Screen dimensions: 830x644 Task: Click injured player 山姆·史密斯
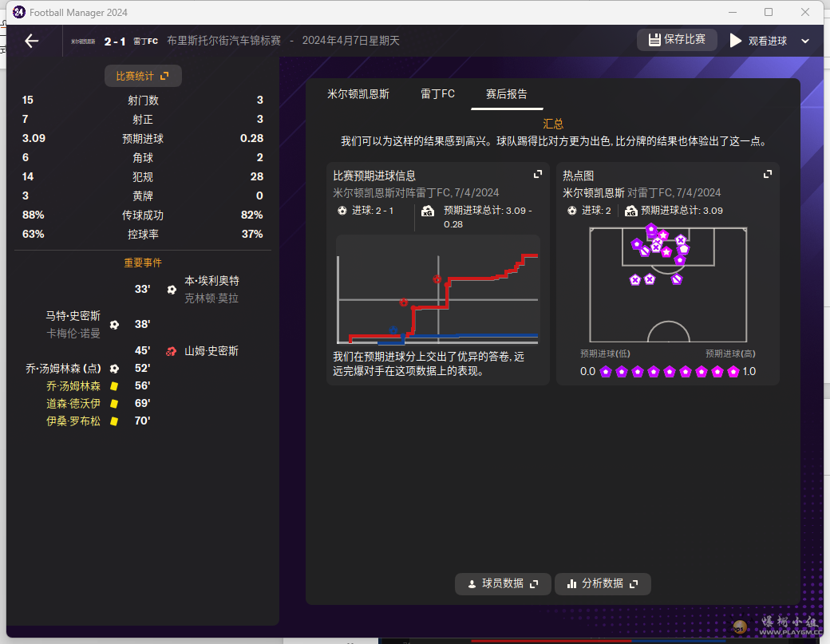pos(211,351)
